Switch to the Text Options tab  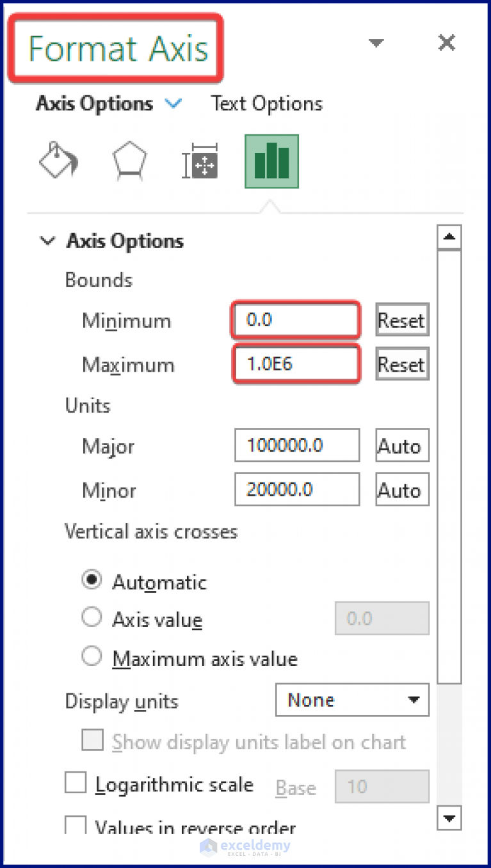[x=266, y=103]
